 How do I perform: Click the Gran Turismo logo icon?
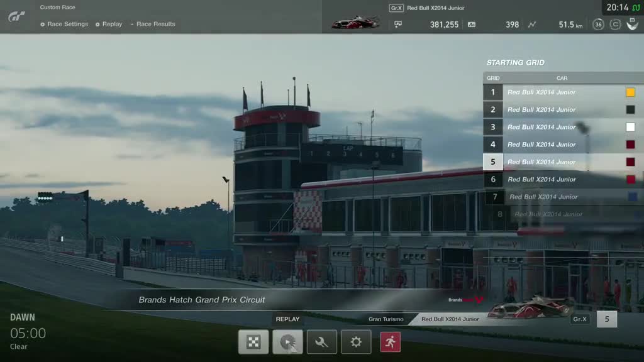(17, 16)
